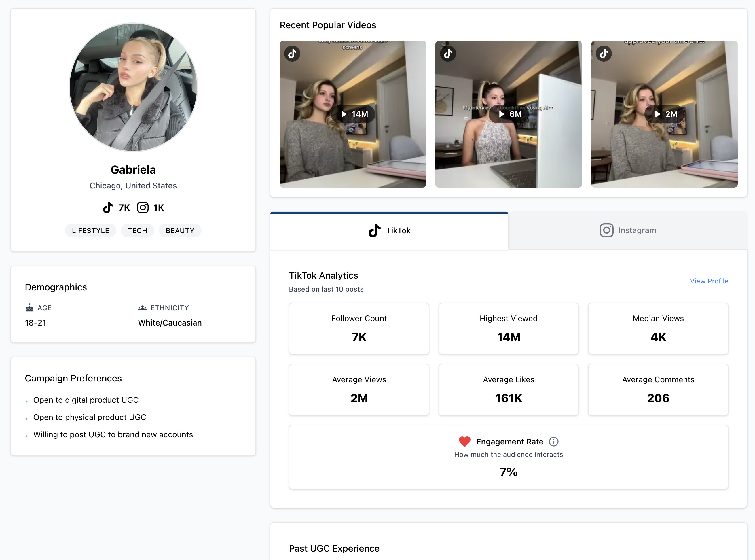This screenshot has width=755, height=560.
Task: Click the birthday cake icon under Demographics
Action: point(29,308)
